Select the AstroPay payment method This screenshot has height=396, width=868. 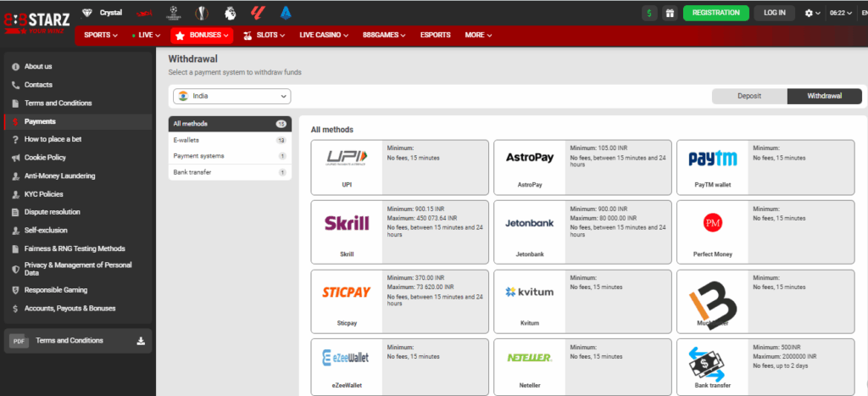[582, 167]
